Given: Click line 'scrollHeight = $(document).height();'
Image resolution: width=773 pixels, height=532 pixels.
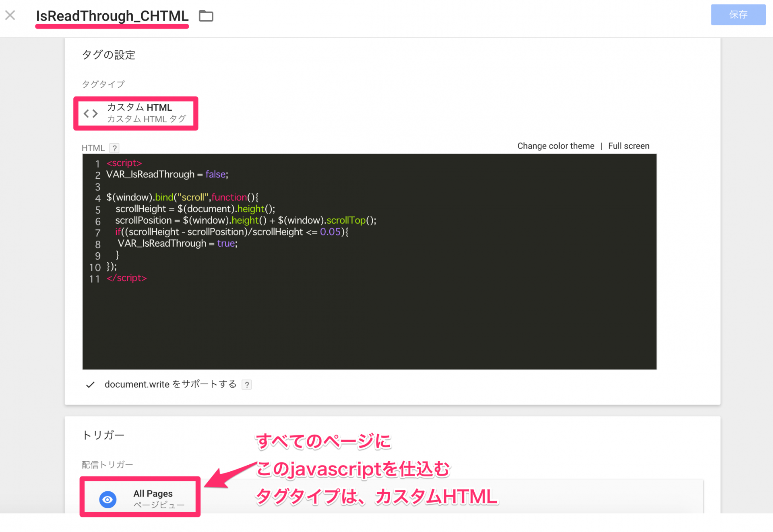Looking at the screenshot, I should point(195,209).
